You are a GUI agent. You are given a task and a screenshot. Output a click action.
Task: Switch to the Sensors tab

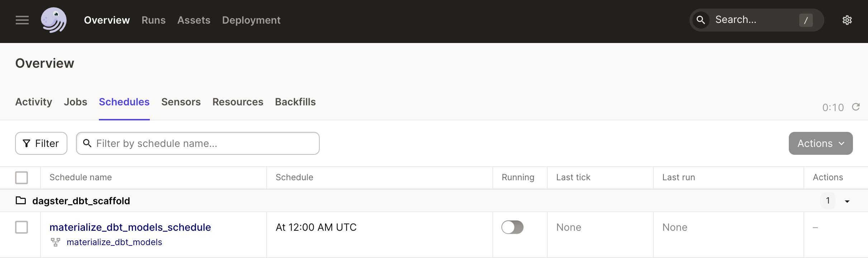coord(181,102)
